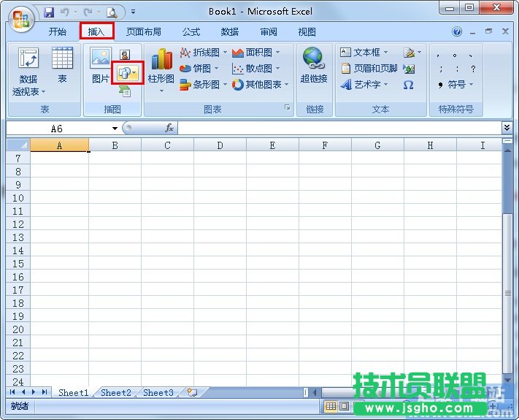Open the 其他图表 chart menu
The image size is (519, 420).
[x=261, y=85]
